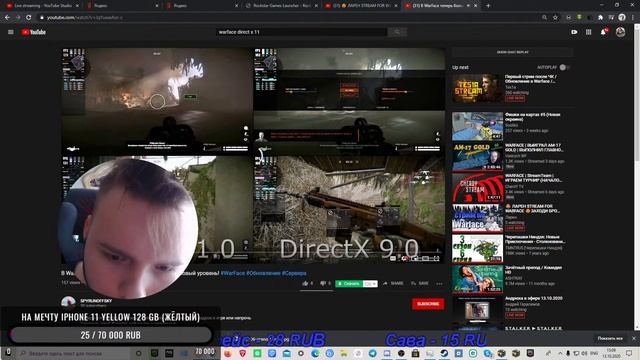Image resolution: width=640 pixels, height=360 pixels.
Task: Open the YouTube hamburger guide menu
Action: point(11,32)
